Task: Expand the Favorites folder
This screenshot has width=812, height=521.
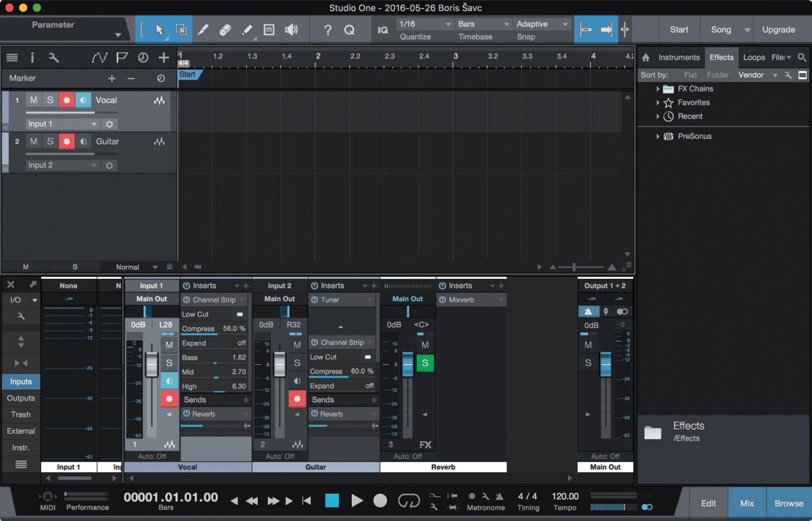Action: pyautogui.click(x=658, y=103)
